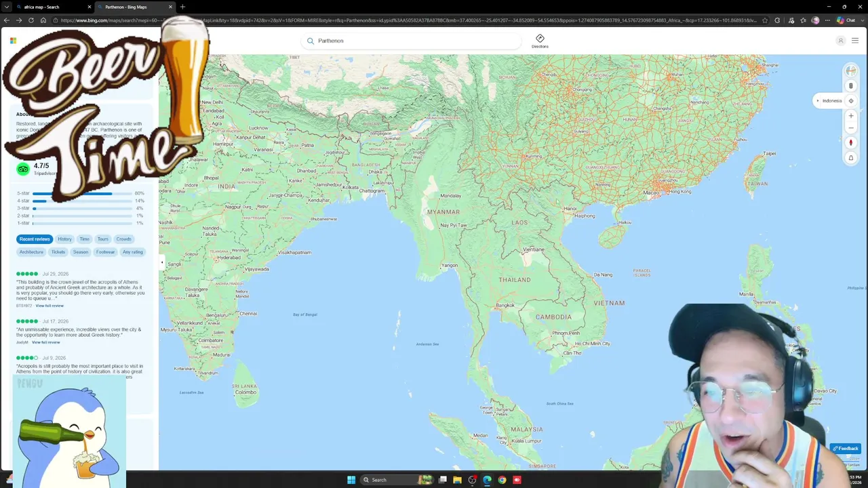Click the Taipei city label

pyautogui.click(x=770, y=154)
